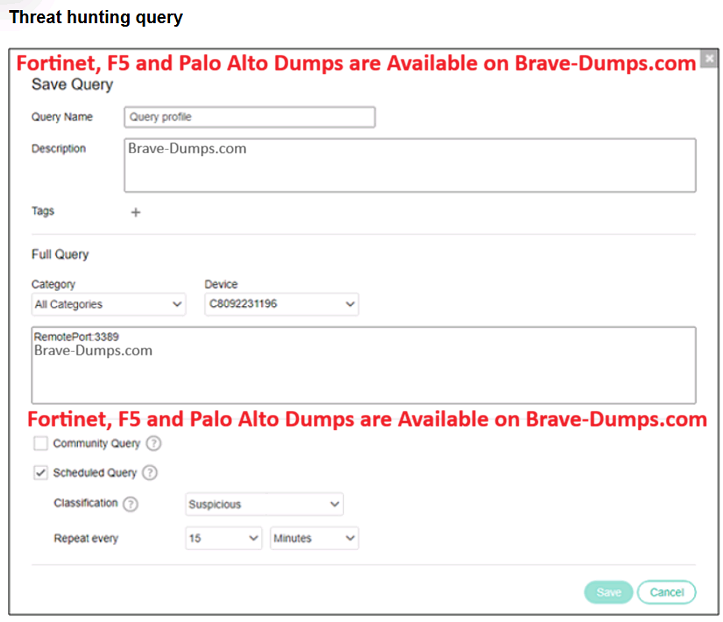The image size is (723, 622).
Task: Expand the Minutes time unit dropdown
Action: click(313, 538)
